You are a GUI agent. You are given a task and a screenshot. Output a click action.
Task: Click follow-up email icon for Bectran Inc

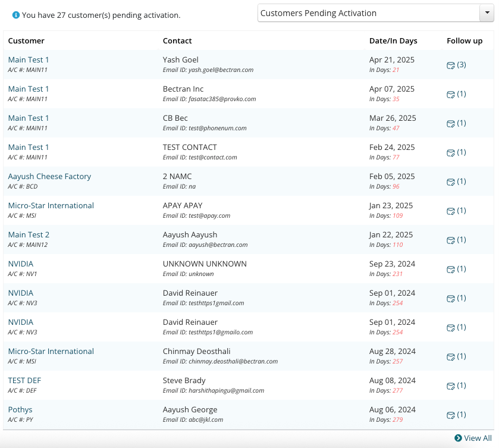[451, 95]
